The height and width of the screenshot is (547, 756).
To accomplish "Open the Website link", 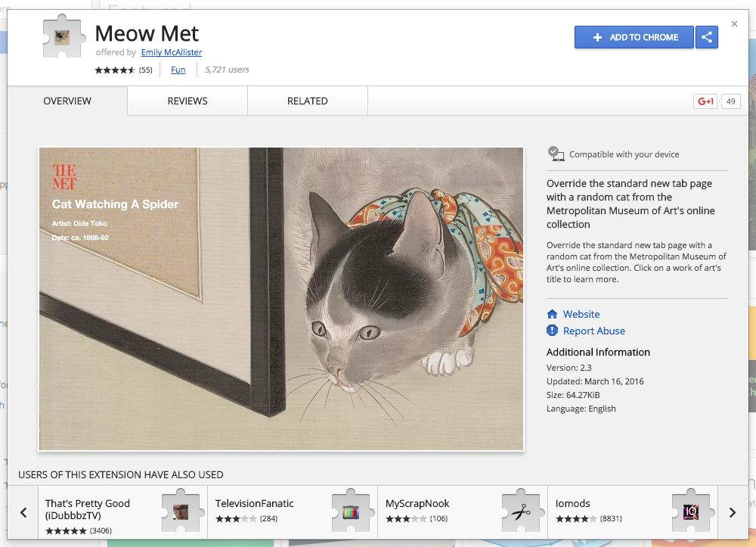I will pos(581,314).
